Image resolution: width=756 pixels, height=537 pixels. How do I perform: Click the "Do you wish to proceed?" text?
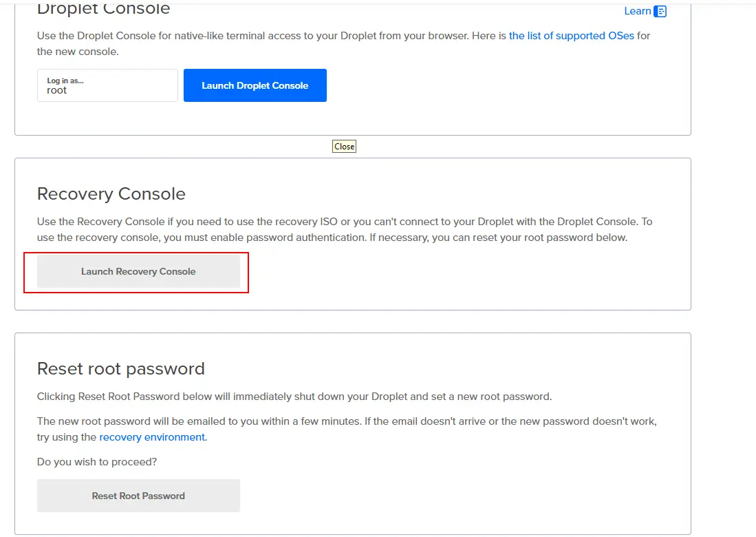point(96,461)
